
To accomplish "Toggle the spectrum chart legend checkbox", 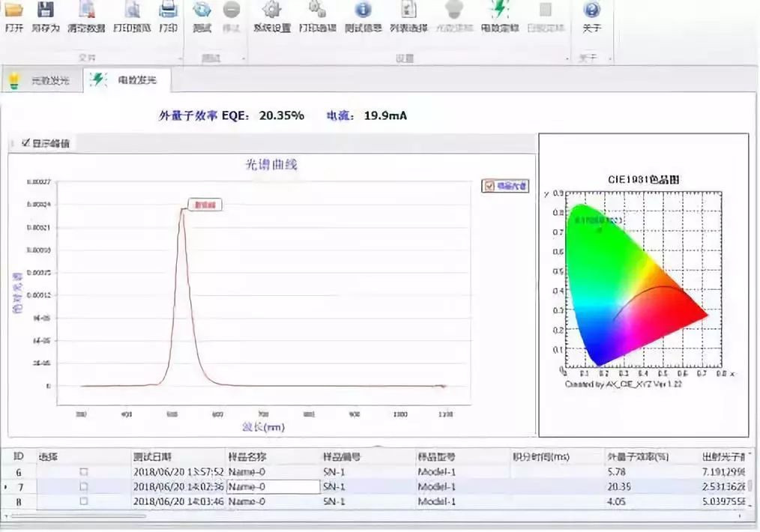I will point(489,186).
